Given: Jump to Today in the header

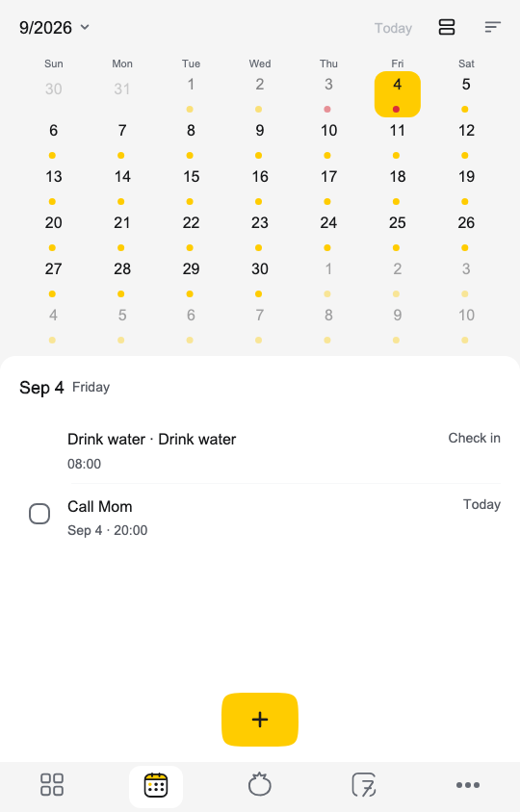Looking at the screenshot, I should [393, 28].
